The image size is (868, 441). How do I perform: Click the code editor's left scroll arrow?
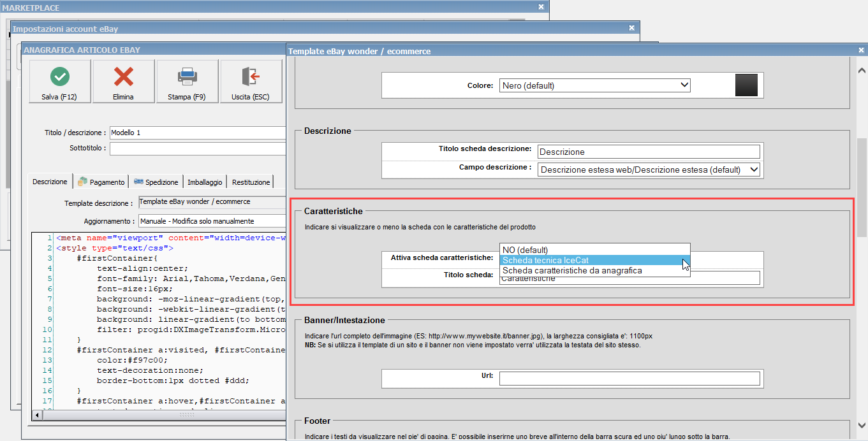(x=37, y=415)
